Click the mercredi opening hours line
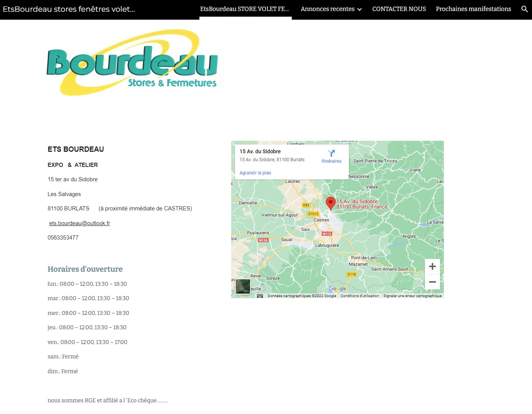Screen dimensions: 532x414 click(88, 313)
